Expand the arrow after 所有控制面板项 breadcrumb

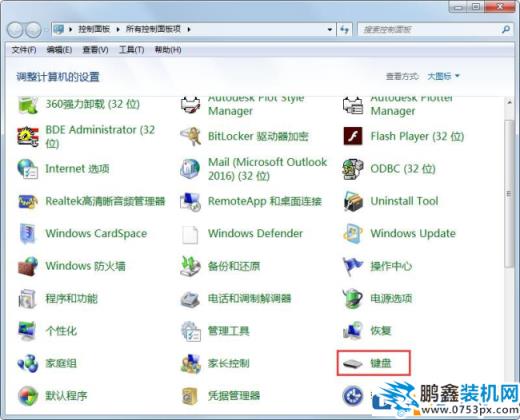click(189, 29)
